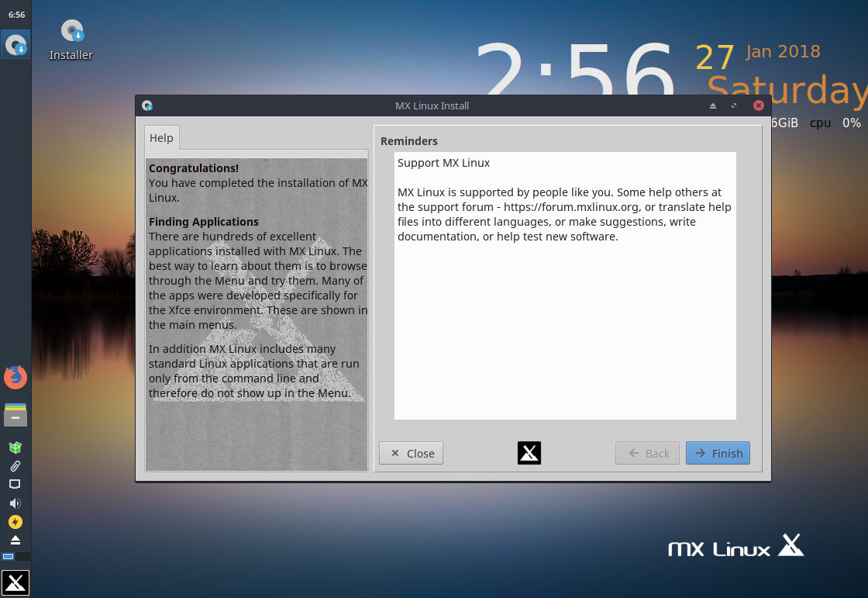Click the MX logo icon in installer
868x598 pixels.
[x=529, y=453]
